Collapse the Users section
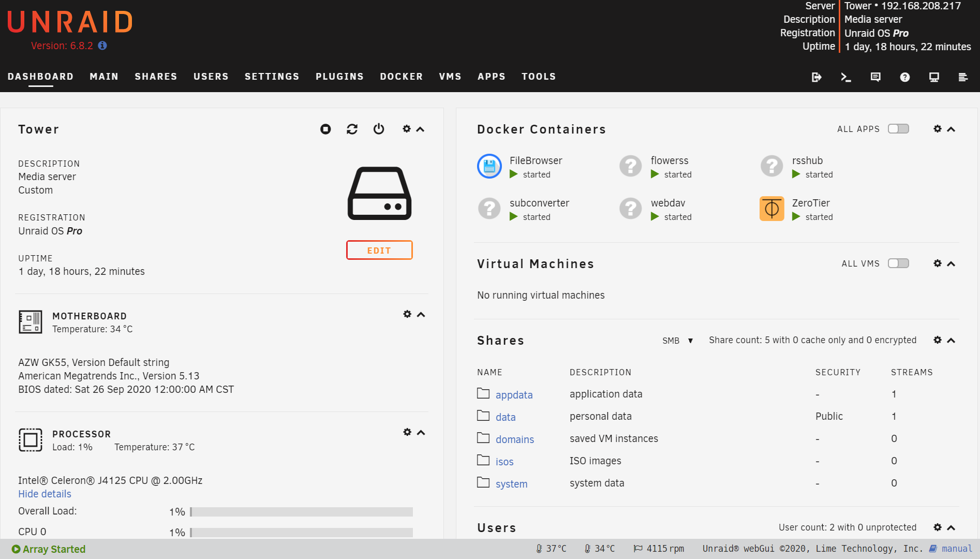This screenshot has height=559, width=980. [x=951, y=528]
